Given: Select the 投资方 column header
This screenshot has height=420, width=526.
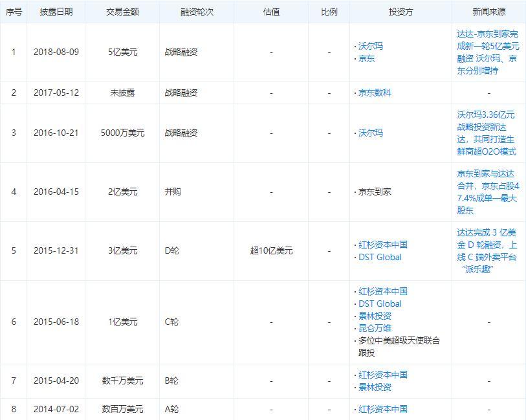Looking at the screenshot, I should click(401, 12).
